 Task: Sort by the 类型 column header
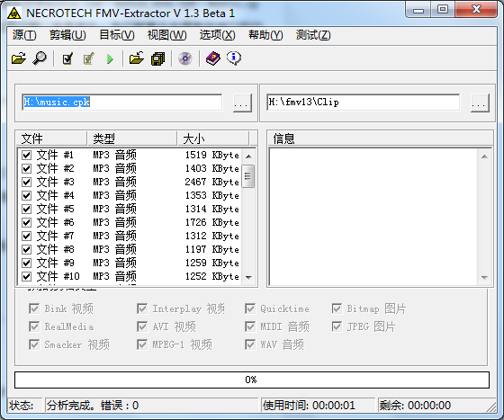[x=132, y=139]
